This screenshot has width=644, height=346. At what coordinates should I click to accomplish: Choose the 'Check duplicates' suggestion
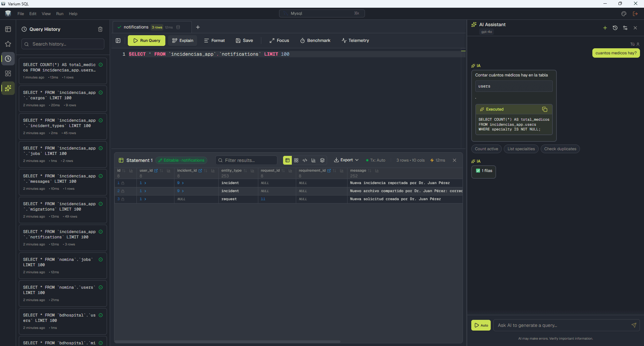click(x=560, y=149)
